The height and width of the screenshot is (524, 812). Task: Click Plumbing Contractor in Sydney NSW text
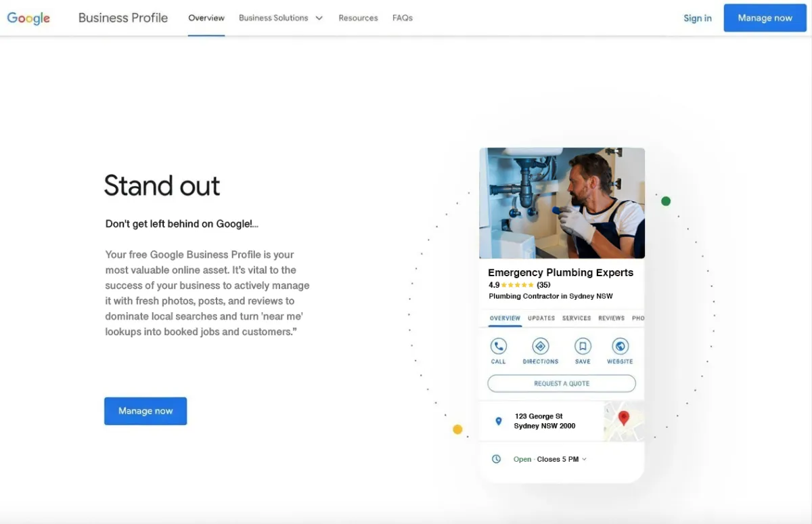pos(551,297)
